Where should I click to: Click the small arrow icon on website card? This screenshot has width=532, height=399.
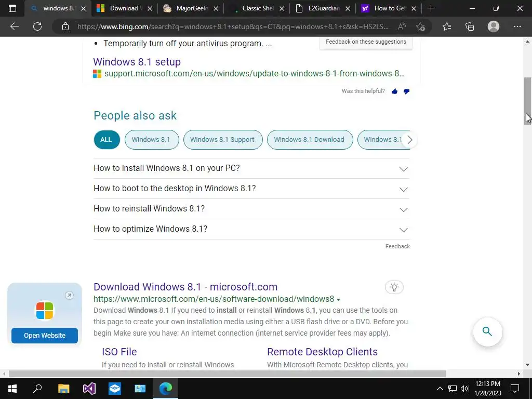(69, 296)
